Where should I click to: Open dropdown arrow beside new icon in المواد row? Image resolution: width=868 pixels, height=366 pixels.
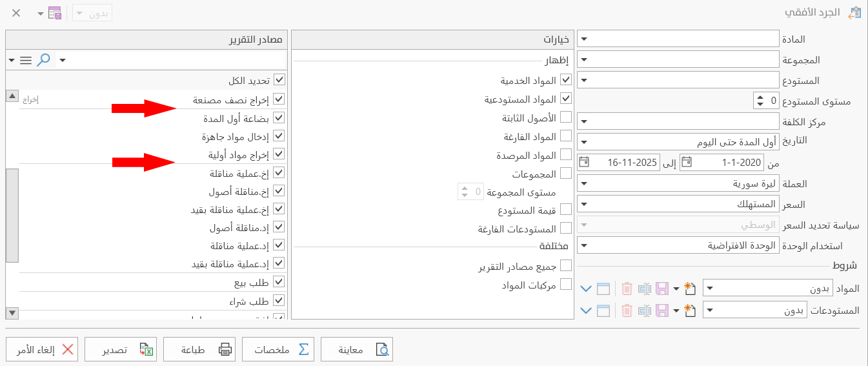676,289
